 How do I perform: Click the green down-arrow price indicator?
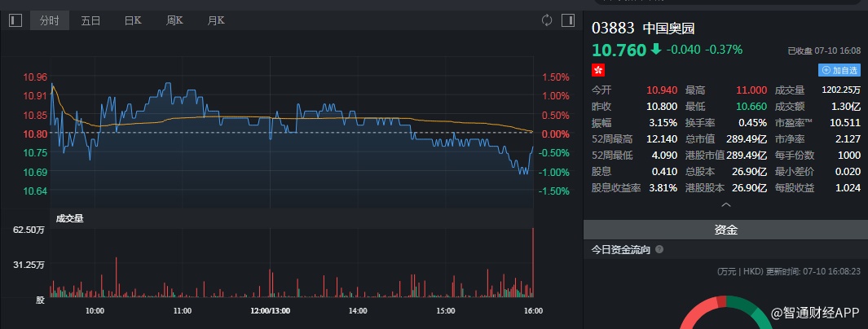coord(655,50)
